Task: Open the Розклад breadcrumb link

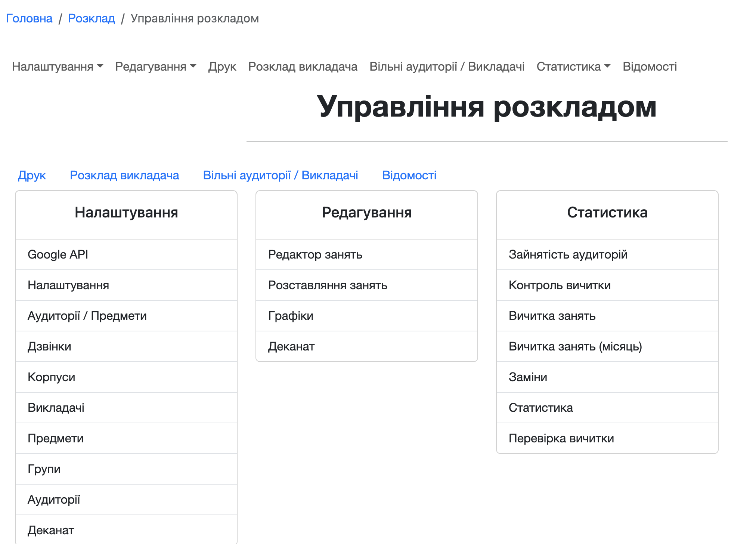Action: click(x=91, y=18)
